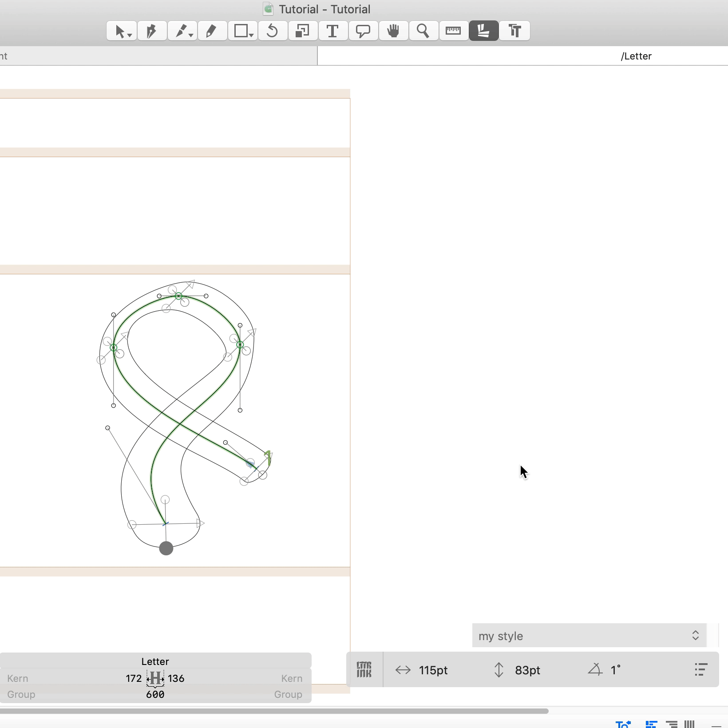Edit the 1° angle value
This screenshot has height=728, width=728.
point(616,670)
